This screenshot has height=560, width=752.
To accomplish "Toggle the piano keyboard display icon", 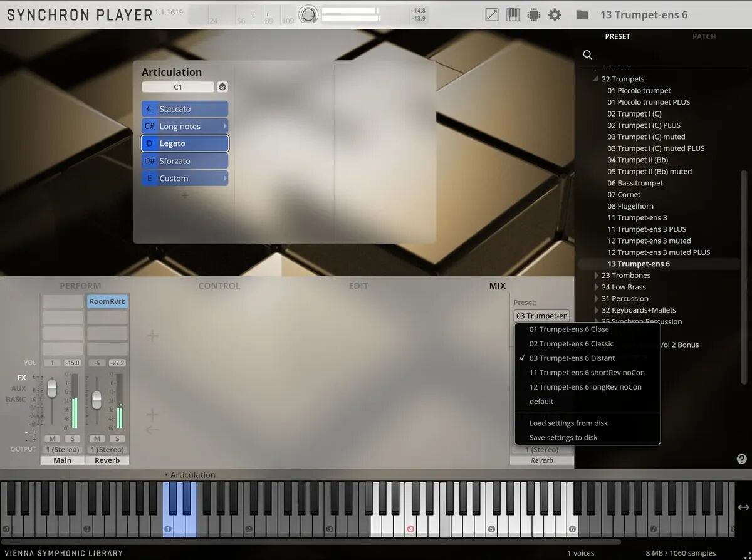I will coord(513,14).
